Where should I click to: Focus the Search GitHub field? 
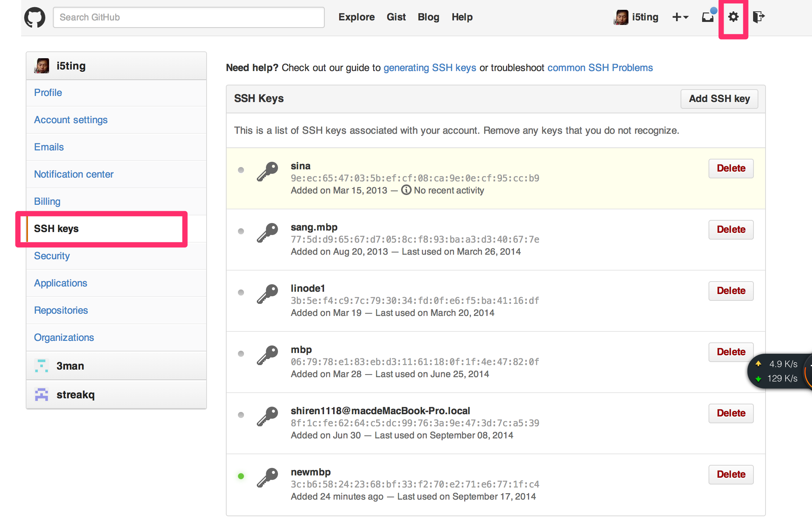tap(188, 17)
